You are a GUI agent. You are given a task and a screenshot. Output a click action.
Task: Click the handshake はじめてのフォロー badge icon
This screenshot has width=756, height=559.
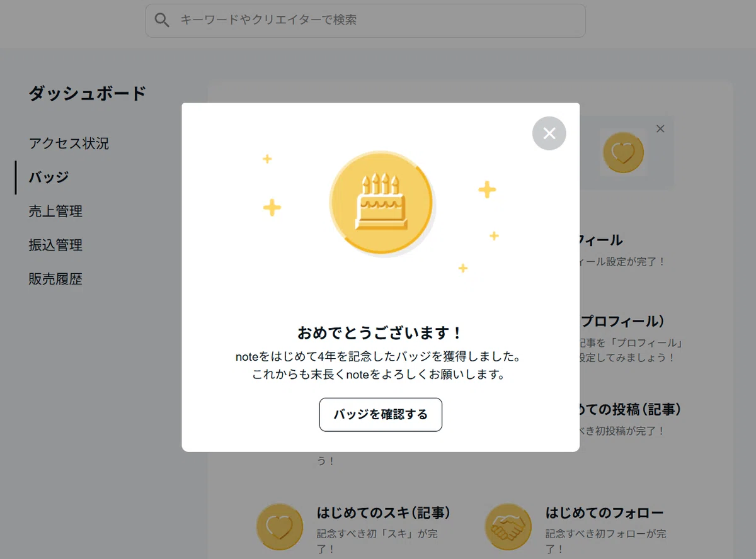pyautogui.click(x=508, y=527)
